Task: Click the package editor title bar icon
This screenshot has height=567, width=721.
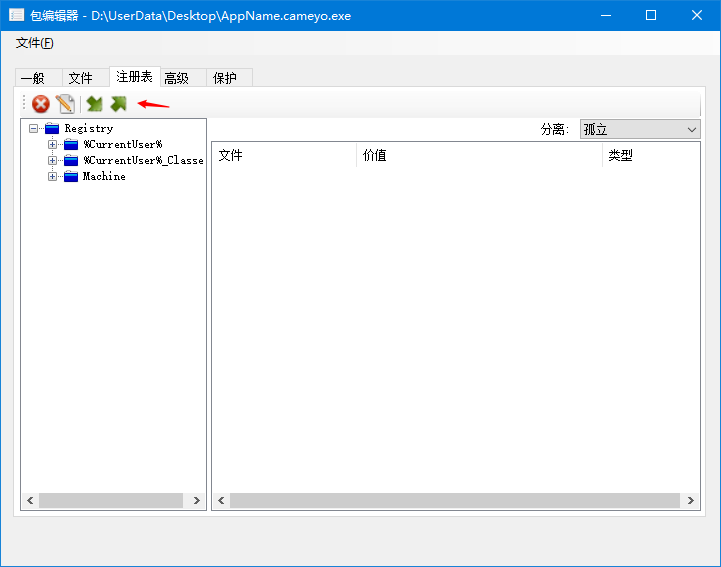Action: (x=17, y=15)
